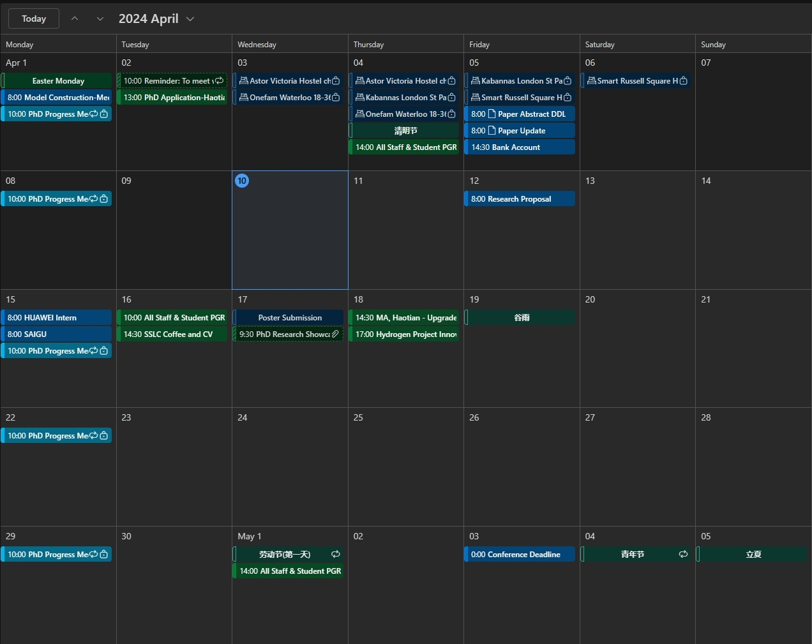The width and height of the screenshot is (812, 644).
Task: Click recurrence icon on April 8 PhD Progress event
Action: point(94,199)
